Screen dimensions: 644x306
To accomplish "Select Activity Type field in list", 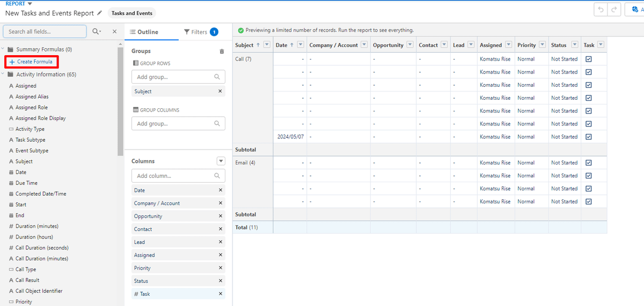I will pos(30,129).
